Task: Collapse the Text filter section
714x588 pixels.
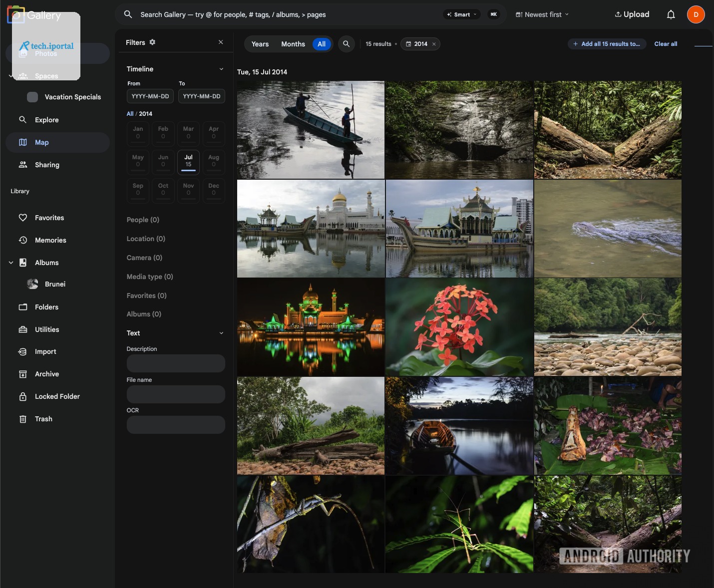Action: click(x=221, y=333)
